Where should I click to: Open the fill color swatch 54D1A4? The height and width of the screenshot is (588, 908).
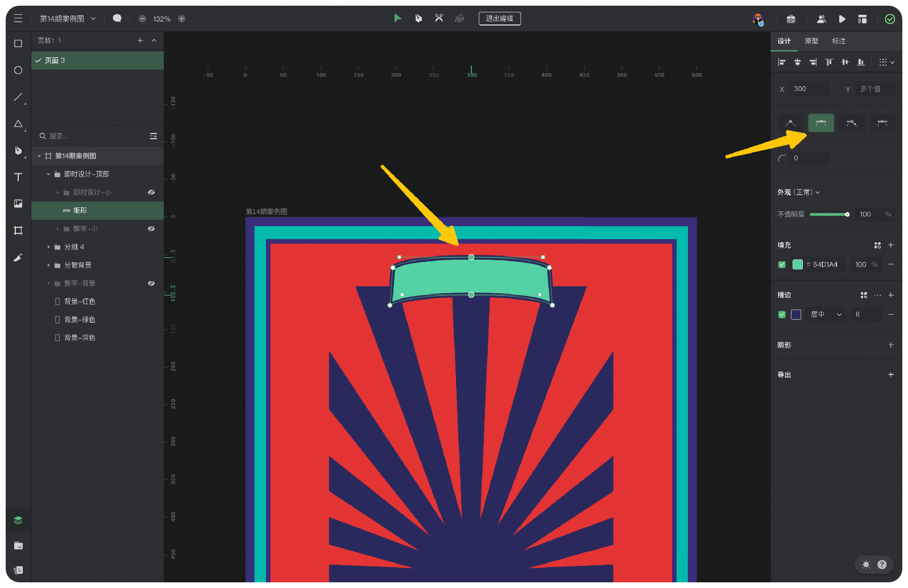click(798, 264)
